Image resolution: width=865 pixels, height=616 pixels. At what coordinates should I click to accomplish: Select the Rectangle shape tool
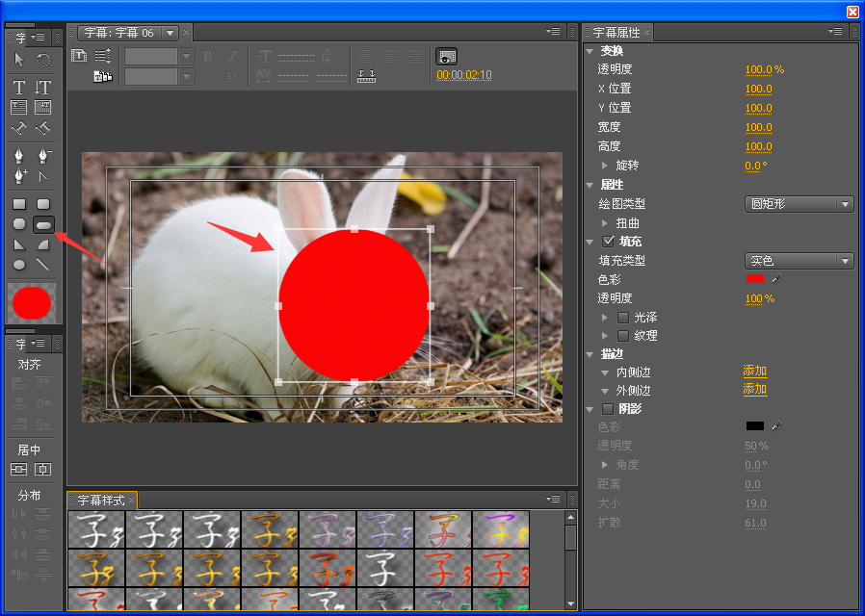(19, 204)
